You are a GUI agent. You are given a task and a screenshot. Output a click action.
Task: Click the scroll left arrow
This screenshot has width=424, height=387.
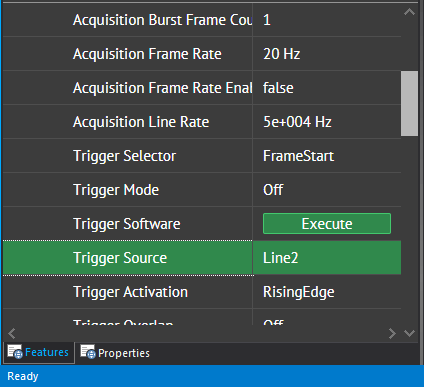pos(12,333)
